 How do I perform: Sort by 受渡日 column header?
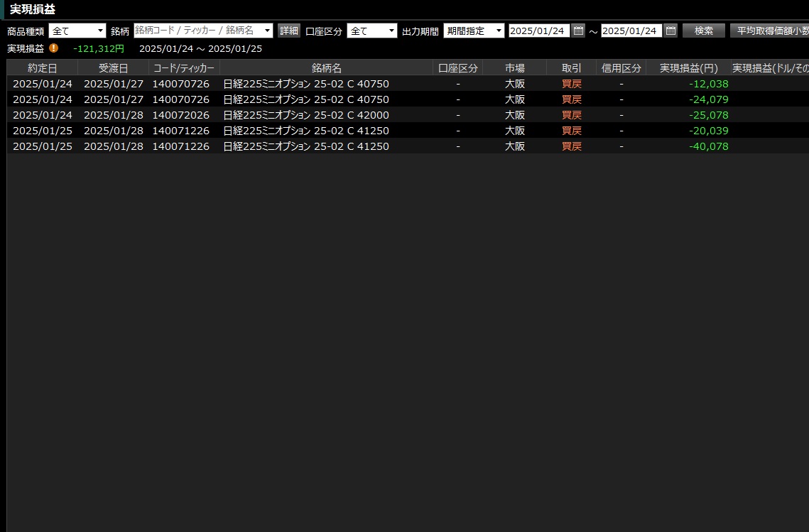pos(114,68)
